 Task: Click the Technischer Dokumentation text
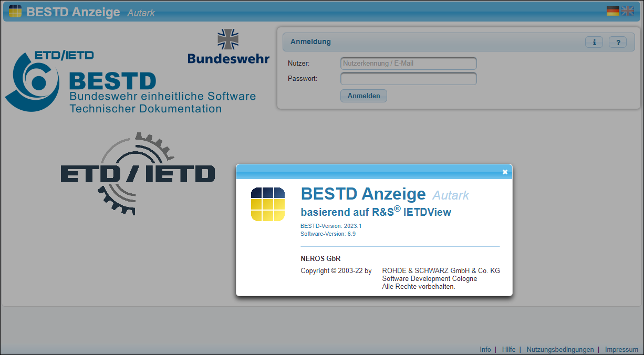coord(146,109)
